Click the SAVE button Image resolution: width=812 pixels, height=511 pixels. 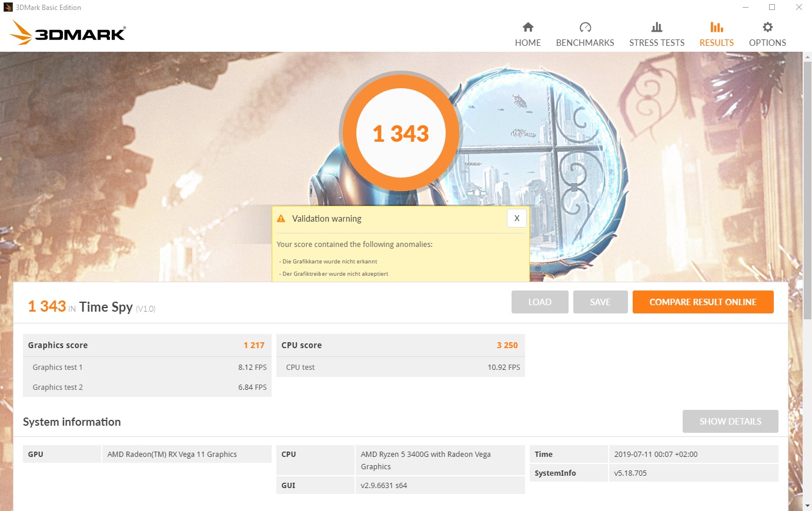pyautogui.click(x=600, y=302)
